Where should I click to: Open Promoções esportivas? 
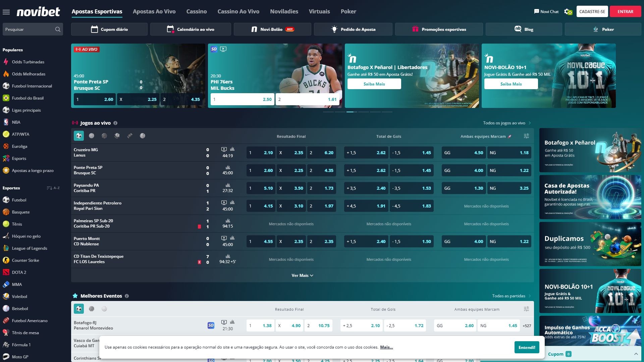(439, 29)
